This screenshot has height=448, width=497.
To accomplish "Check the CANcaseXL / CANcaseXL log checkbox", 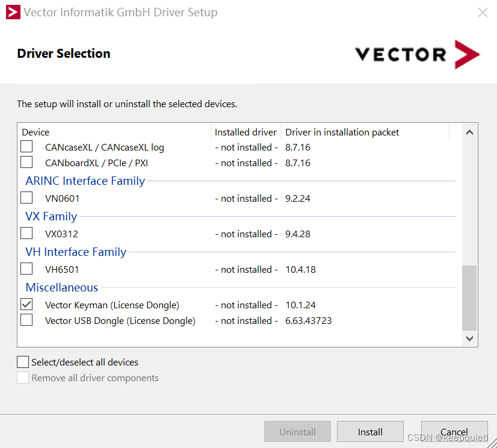I will [26, 146].
